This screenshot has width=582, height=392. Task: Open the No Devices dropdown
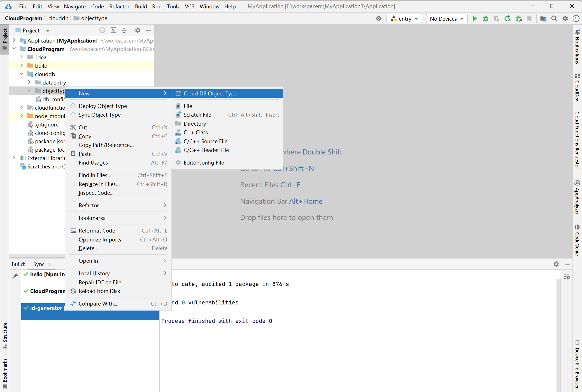pyautogui.click(x=446, y=19)
